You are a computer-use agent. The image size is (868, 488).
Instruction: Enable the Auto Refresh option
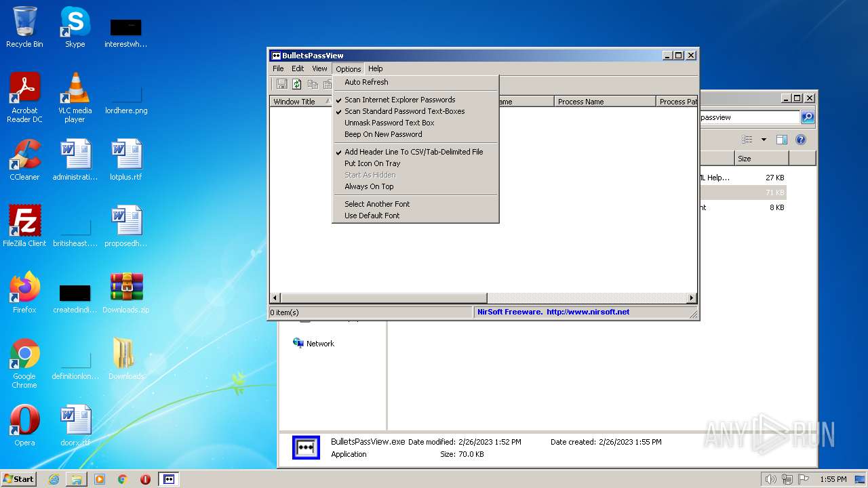pos(366,82)
